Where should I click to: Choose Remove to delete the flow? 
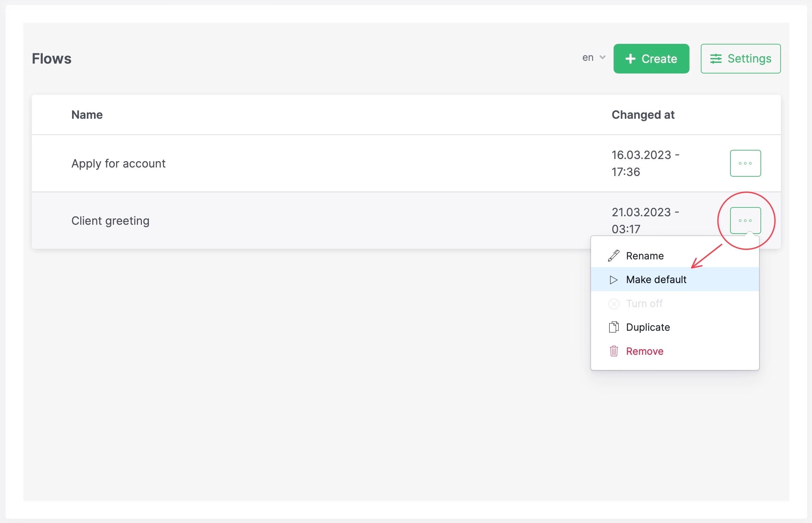tap(645, 351)
